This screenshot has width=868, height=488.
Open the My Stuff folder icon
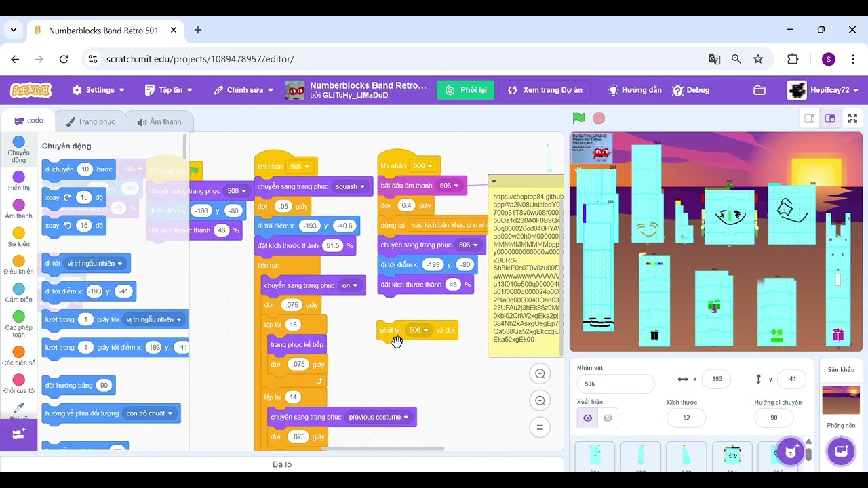pyautogui.click(x=759, y=90)
